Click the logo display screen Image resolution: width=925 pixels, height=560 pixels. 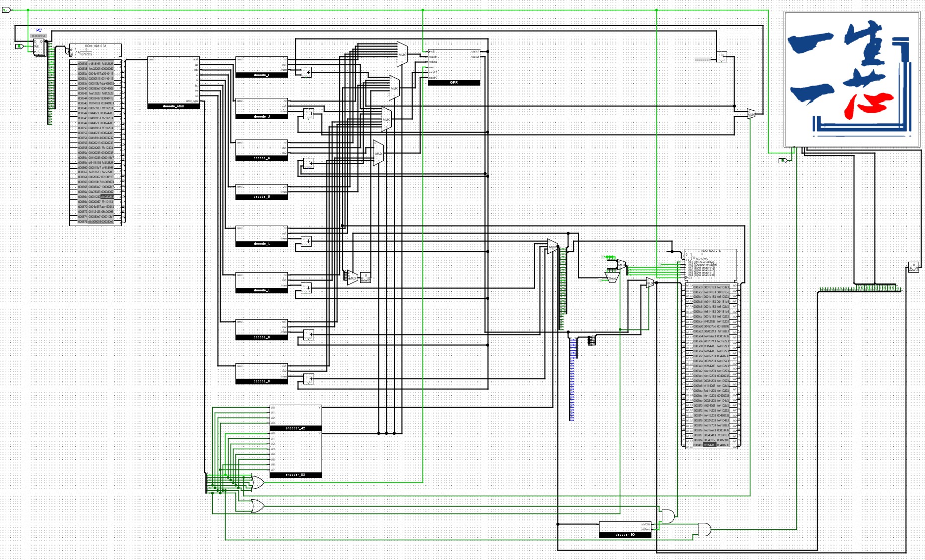[851, 79]
